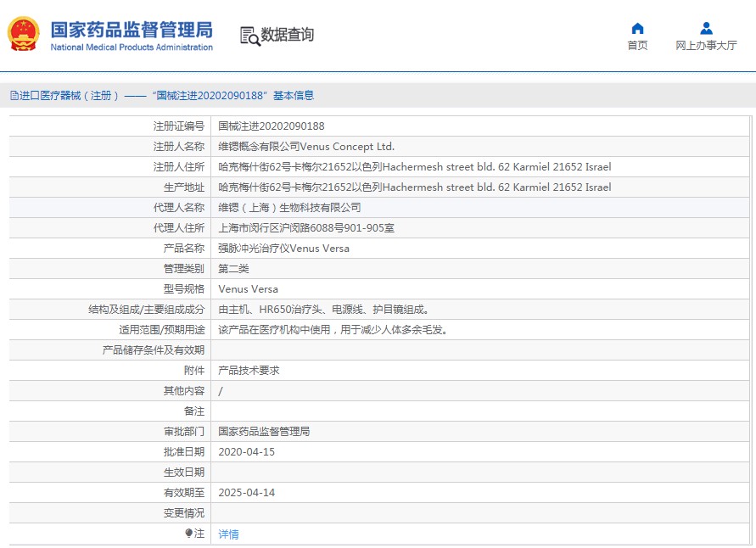Viewport: 756px width, 548px height.
Task: Click product name 强脉冲光治疗仪Venus Versa
Action: tap(283, 249)
